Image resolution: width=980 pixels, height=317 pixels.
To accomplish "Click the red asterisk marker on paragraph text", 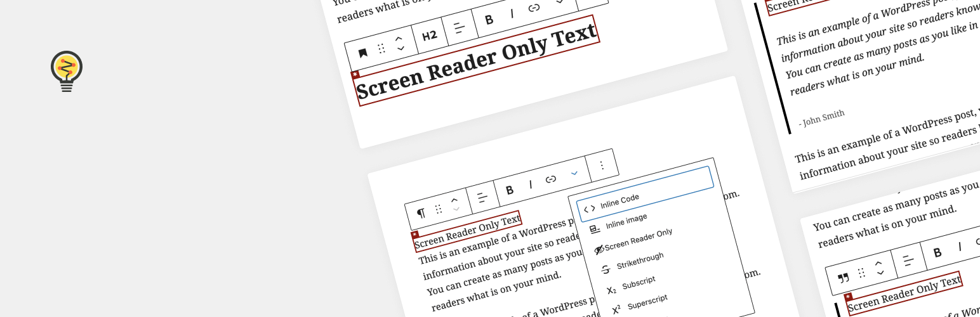I will coord(415,235).
